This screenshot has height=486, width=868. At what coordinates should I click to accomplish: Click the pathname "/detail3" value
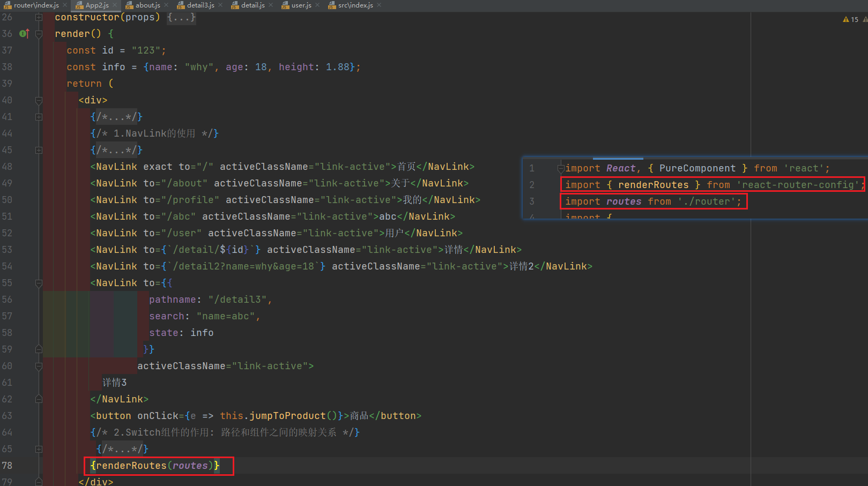point(238,300)
